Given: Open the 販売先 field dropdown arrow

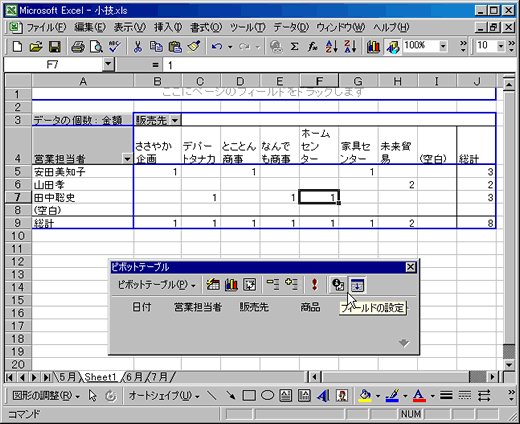Looking at the screenshot, I should point(175,120).
